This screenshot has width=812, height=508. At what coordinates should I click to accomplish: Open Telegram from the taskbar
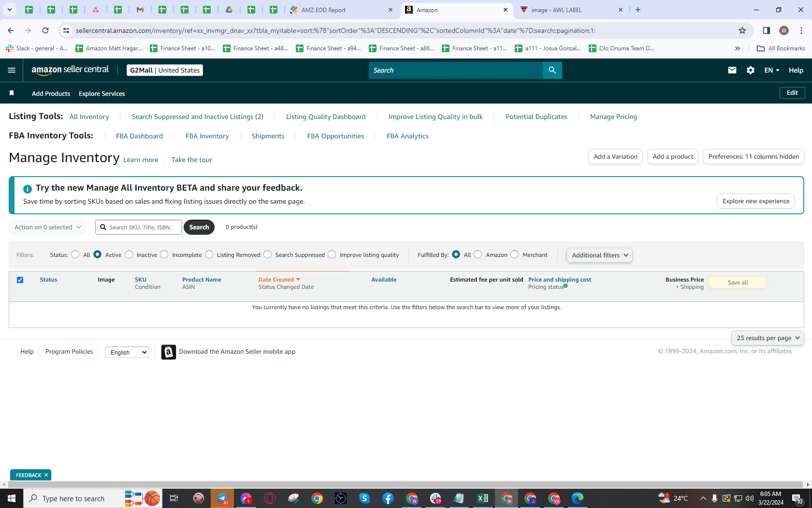point(222,498)
